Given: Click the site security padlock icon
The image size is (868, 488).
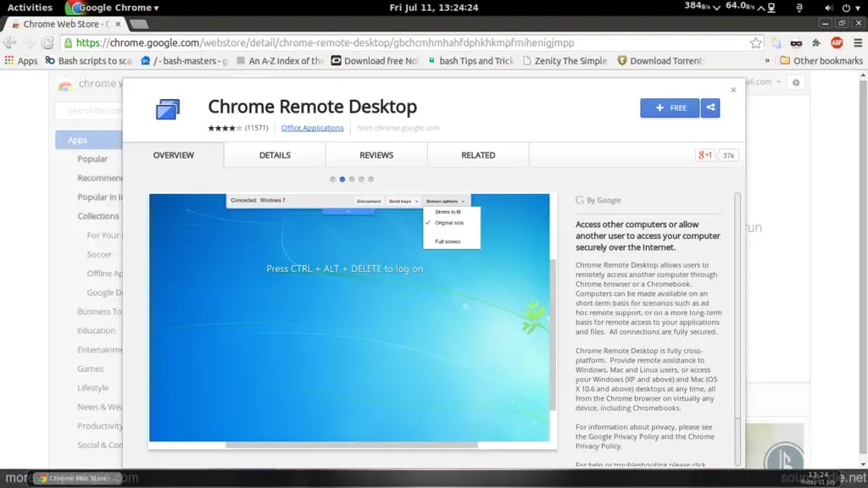Looking at the screenshot, I should [x=68, y=42].
